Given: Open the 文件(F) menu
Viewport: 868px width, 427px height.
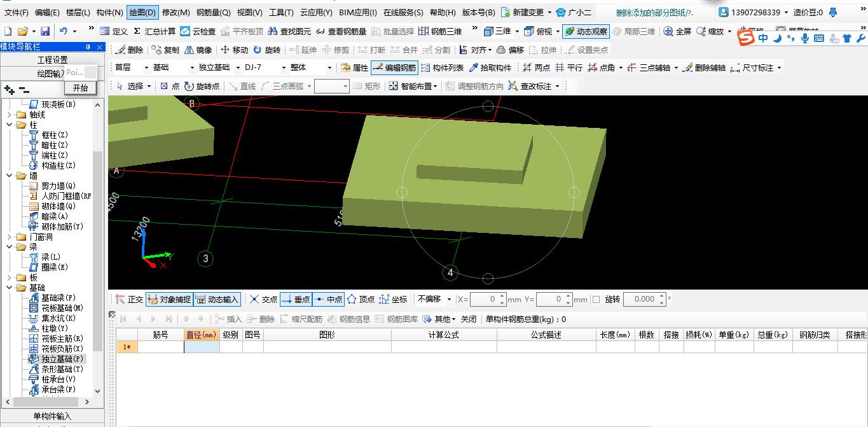Looking at the screenshot, I should (16, 12).
